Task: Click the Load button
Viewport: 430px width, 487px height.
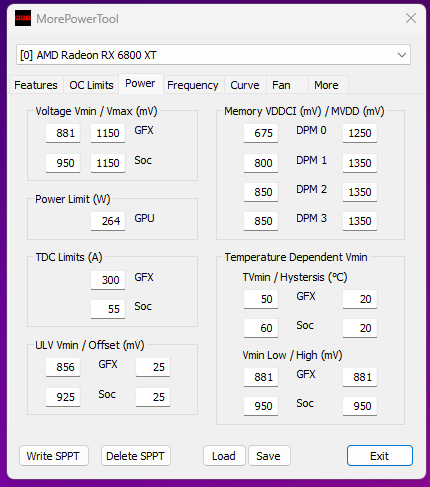Action: [224, 456]
